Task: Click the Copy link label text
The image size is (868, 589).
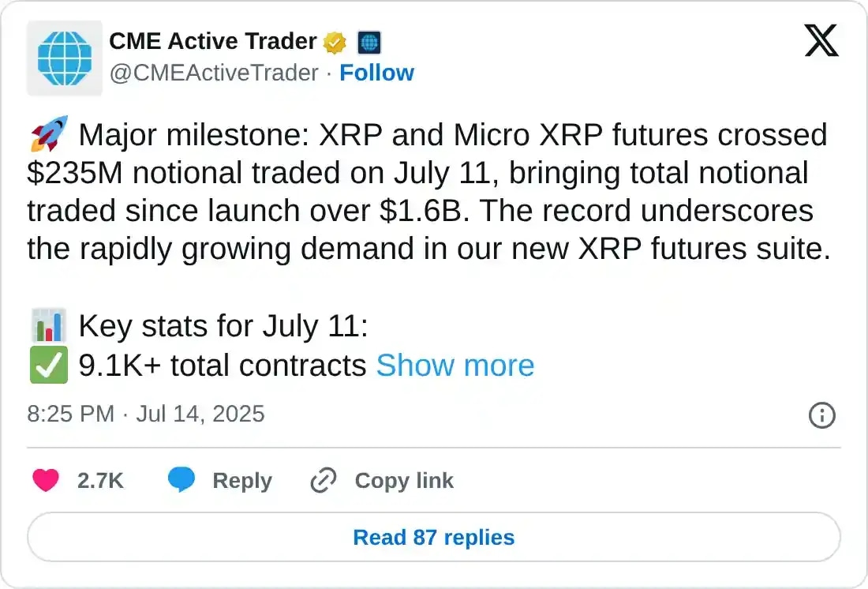Action: coord(403,480)
